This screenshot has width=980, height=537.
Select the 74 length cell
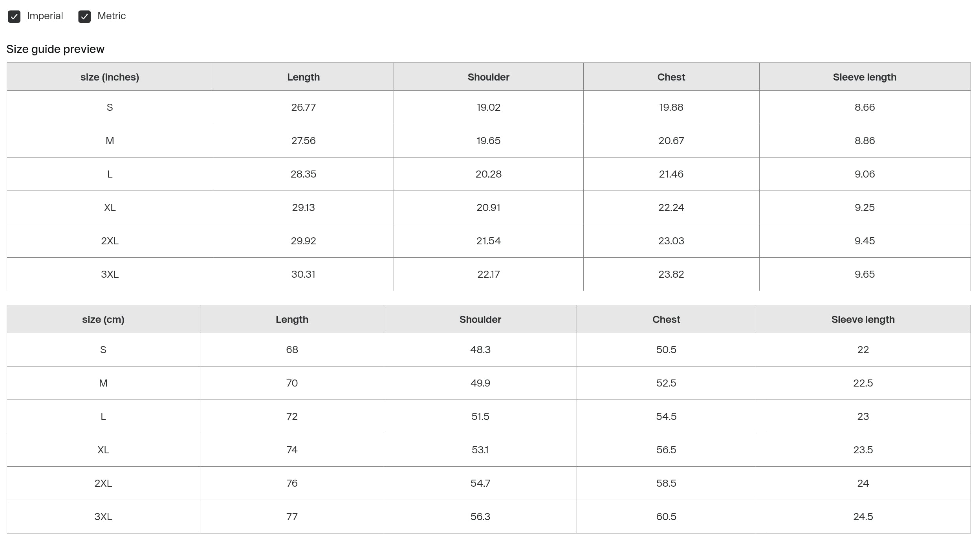coord(292,450)
